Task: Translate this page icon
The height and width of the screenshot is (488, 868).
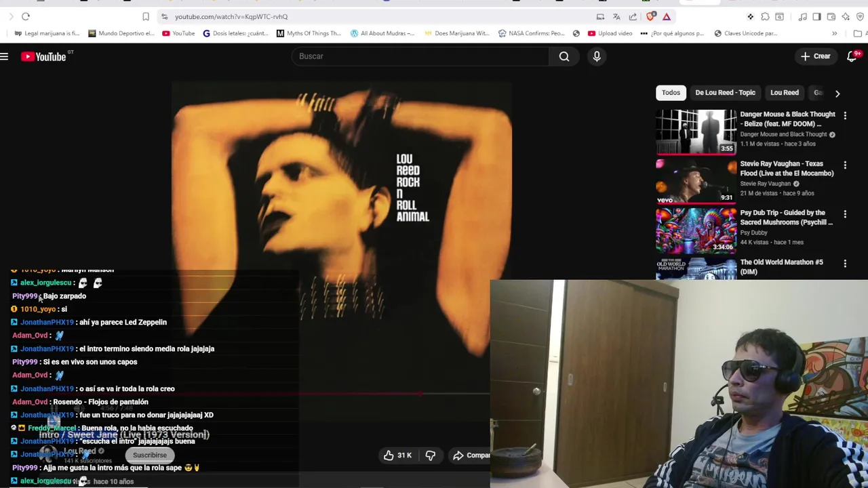Action: (x=616, y=16)
